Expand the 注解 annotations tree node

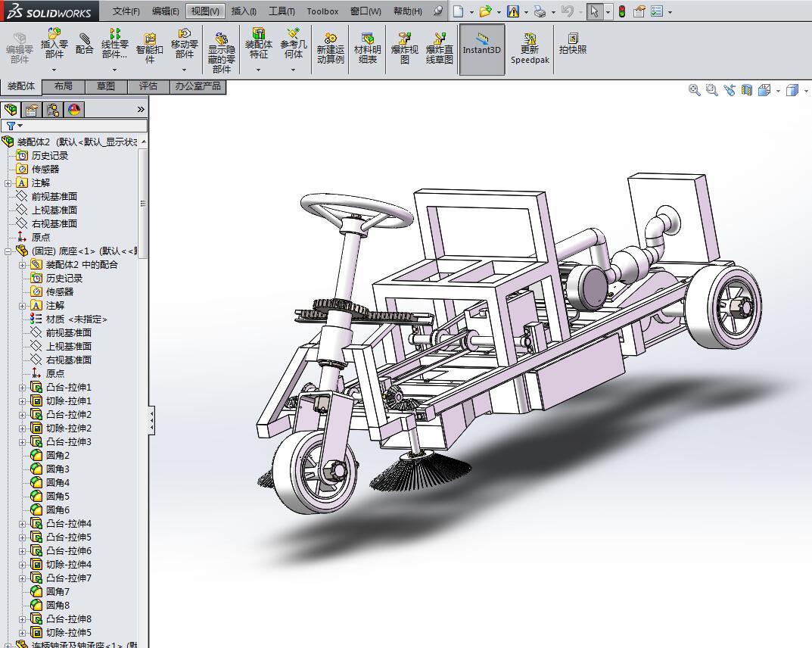(x=8, y=183)
